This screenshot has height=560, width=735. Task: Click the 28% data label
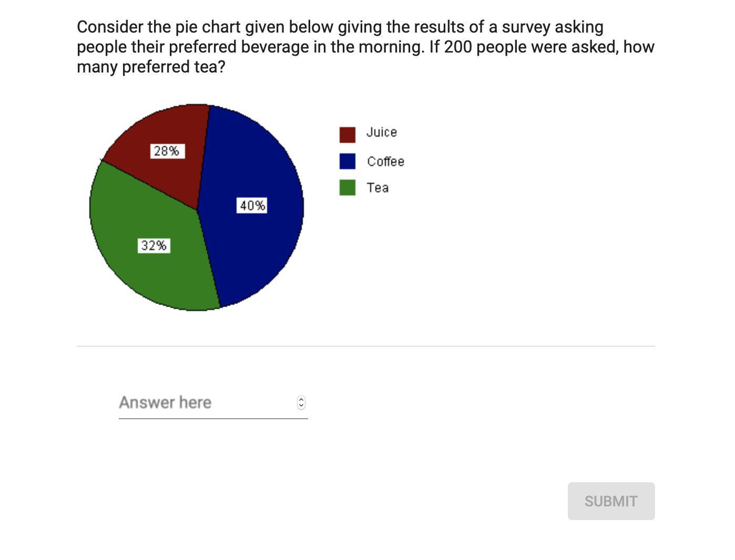[167, 151]
